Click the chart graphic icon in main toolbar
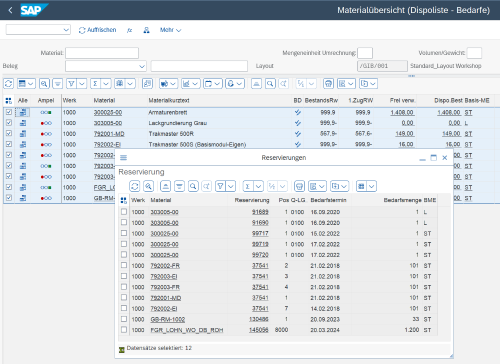 (x=186, y=83)
